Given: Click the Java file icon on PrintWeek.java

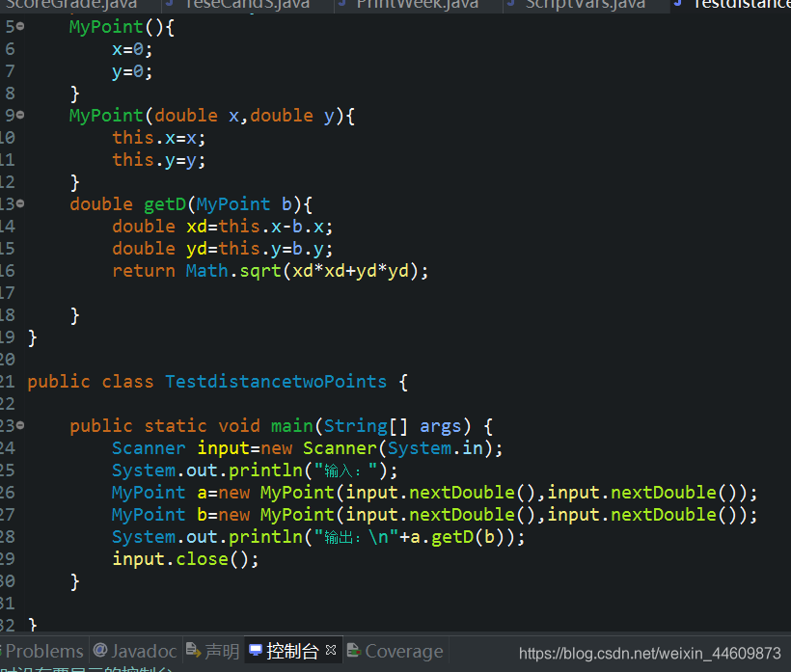Looking at the screenshot, I should [343, 4].
